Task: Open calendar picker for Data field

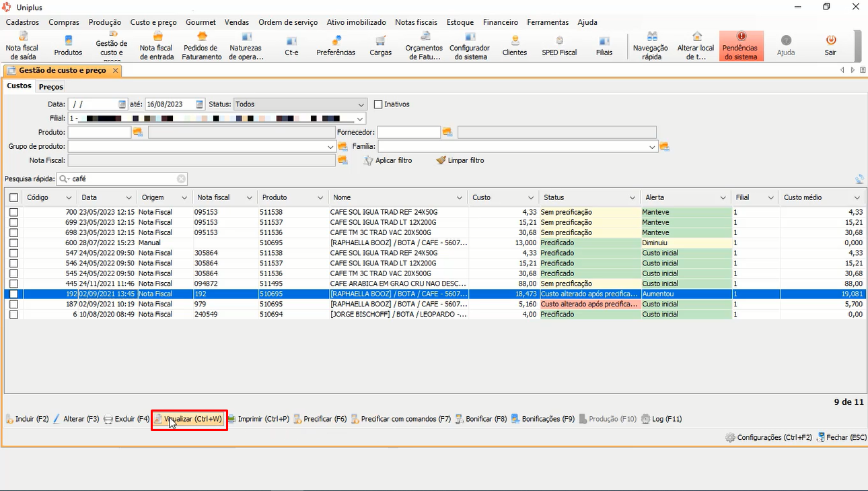Action: tap(122, 104)
